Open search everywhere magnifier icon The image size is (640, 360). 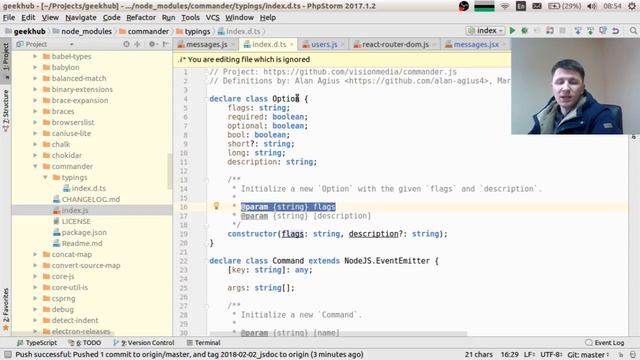633,31
